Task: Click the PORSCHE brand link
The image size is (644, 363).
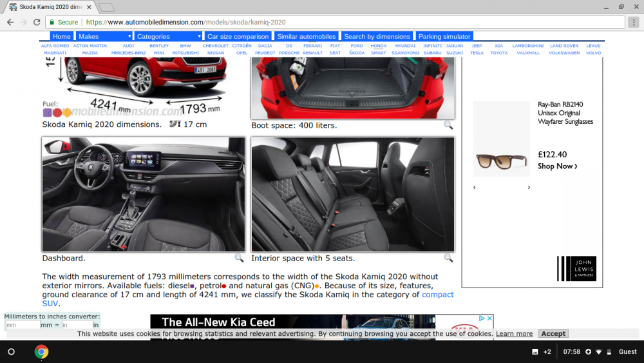Action: [289, 53]
